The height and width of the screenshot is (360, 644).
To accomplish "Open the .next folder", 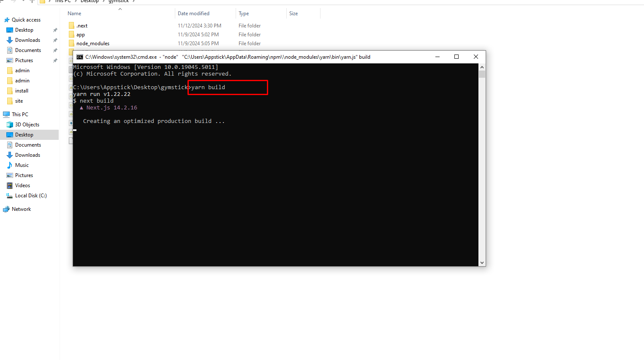I will coord(82,25).
